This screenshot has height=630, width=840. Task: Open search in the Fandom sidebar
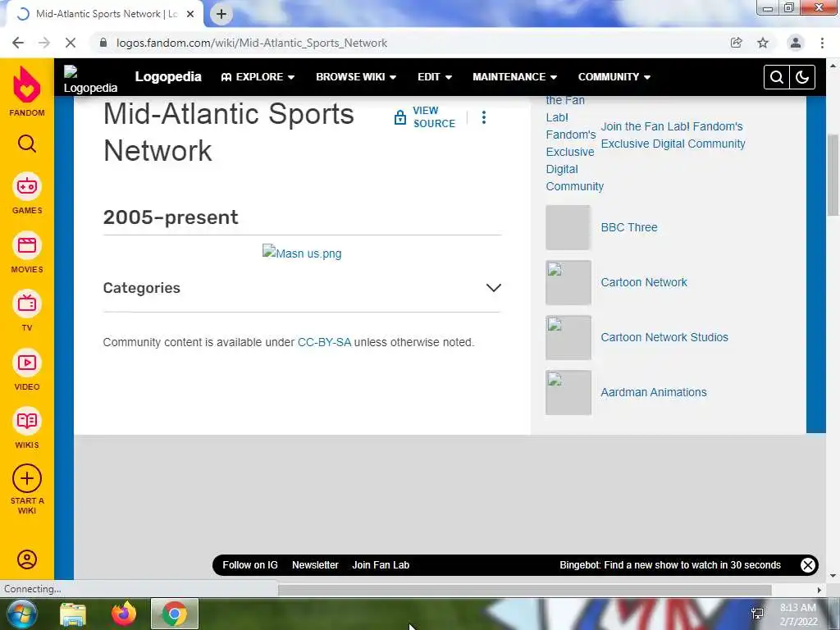click(x=27, y=144)
